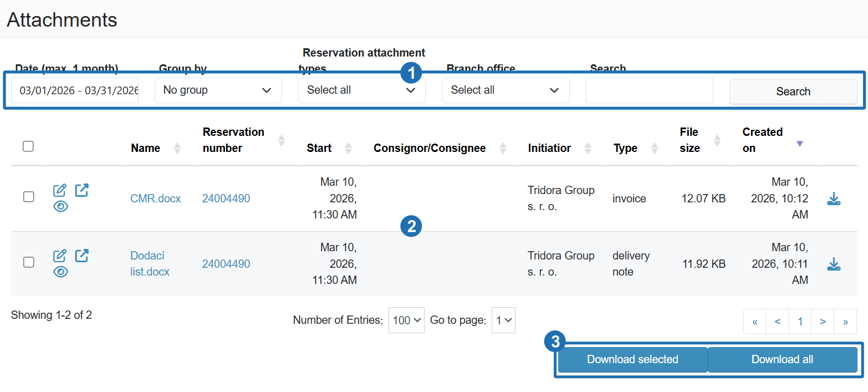Change the Number of Entries selector
The height and width of the screenshot is (392, 868).
406,320
